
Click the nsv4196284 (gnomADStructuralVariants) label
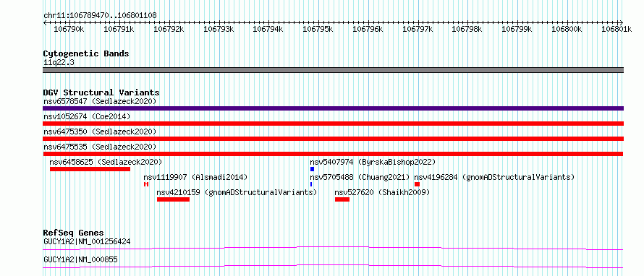click(x=494, y=177)
